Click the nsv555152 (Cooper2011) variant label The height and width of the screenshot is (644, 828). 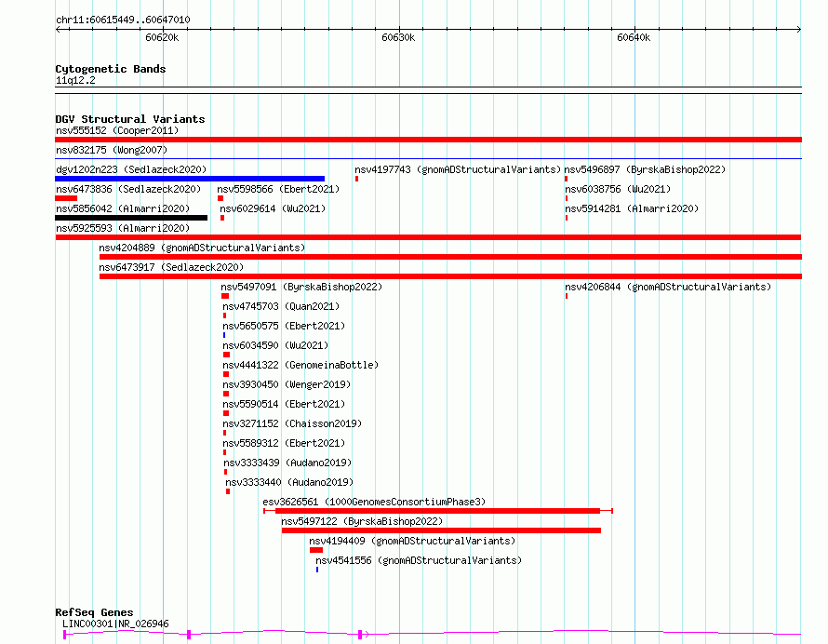click(117, 130)
